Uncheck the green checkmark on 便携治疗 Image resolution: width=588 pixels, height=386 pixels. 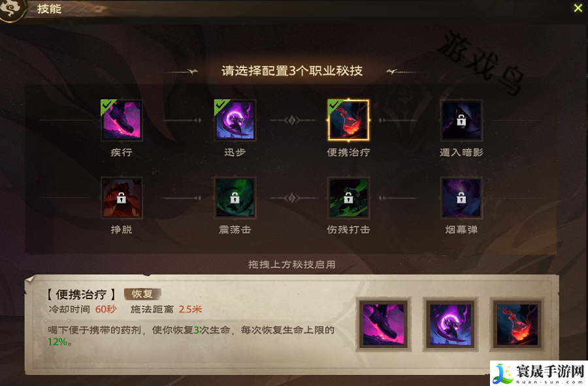[334, 106]
